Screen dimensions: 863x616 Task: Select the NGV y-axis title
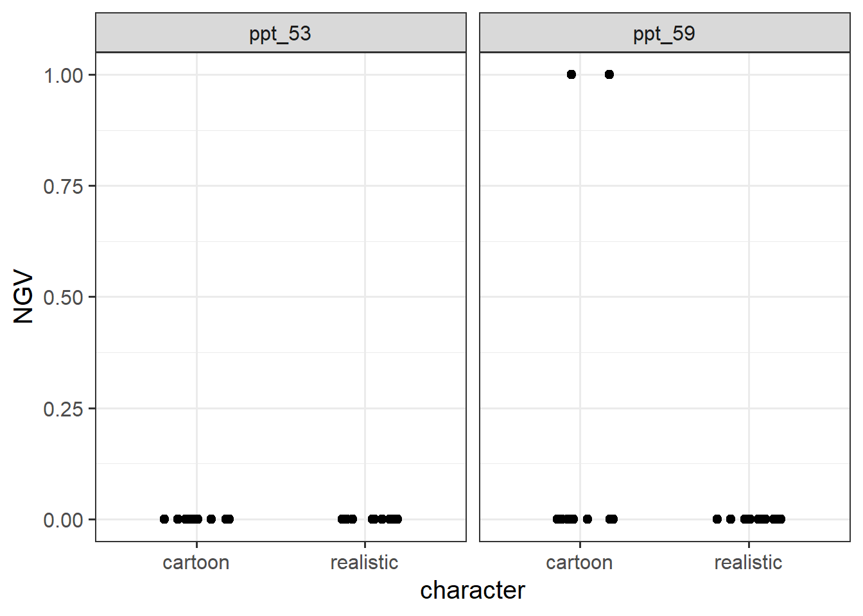[x=23, y=296]
